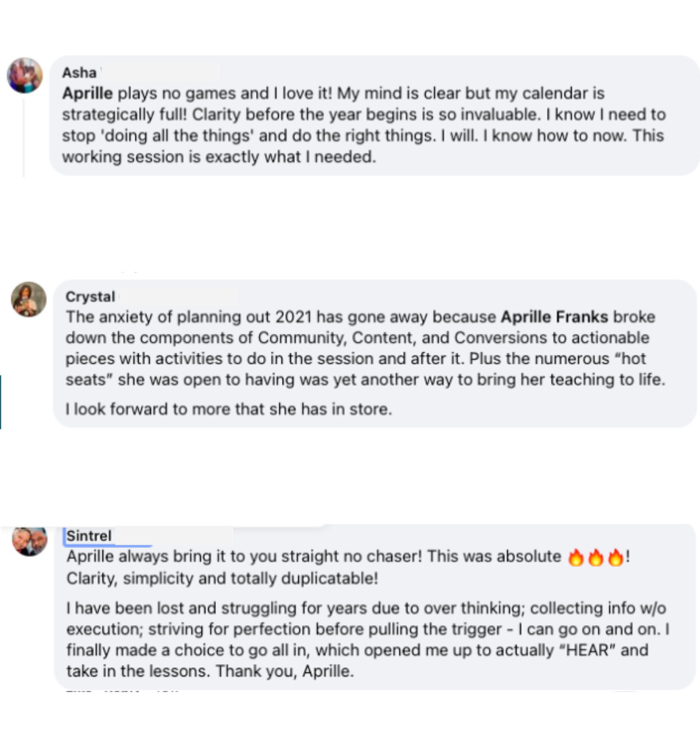Click the "Clarity, simplicity and totally duplicatable!" line
700x738 pixels.
[222, 578]
